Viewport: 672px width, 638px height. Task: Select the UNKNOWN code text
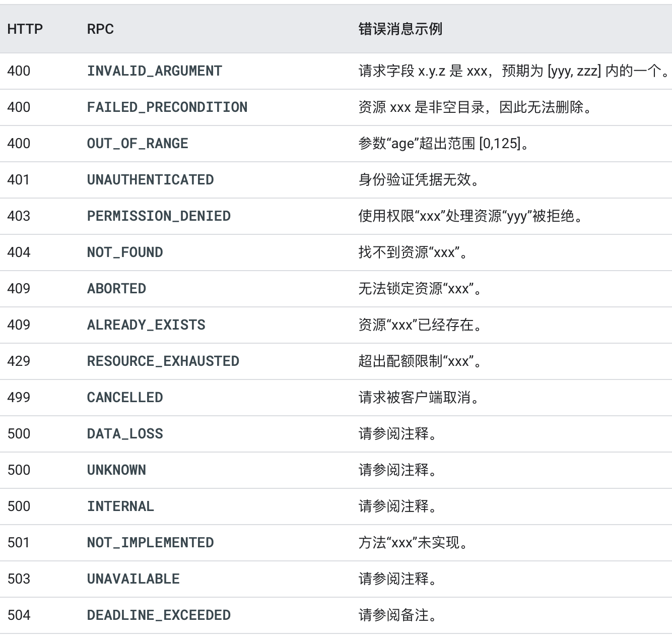(x=116, y=470)
